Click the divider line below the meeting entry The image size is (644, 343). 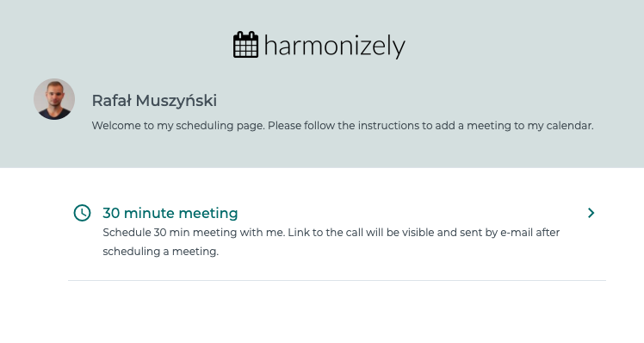click(x=337, y=280)
